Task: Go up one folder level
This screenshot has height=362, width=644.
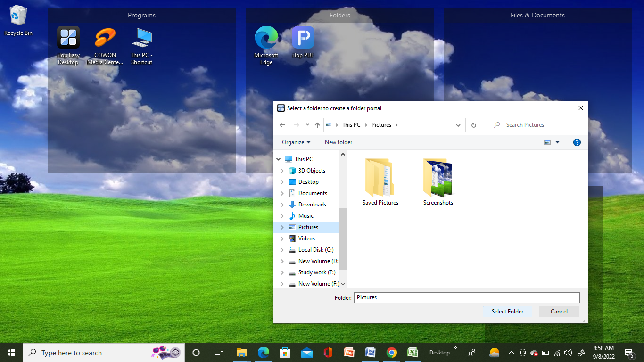Action: tap(317, 125)
